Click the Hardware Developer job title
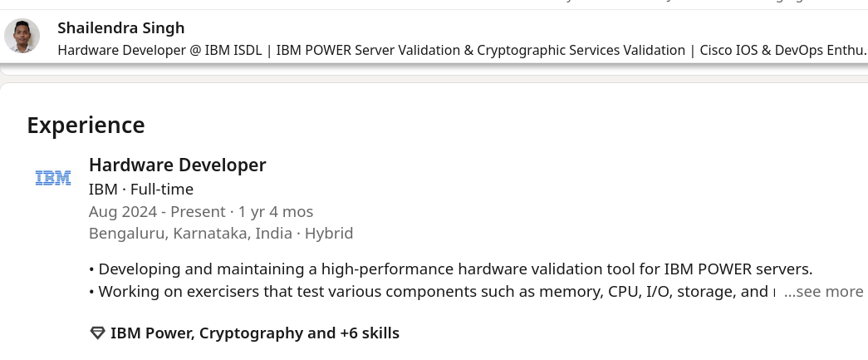This screenshot has width=868, height=360. point(177,165)
